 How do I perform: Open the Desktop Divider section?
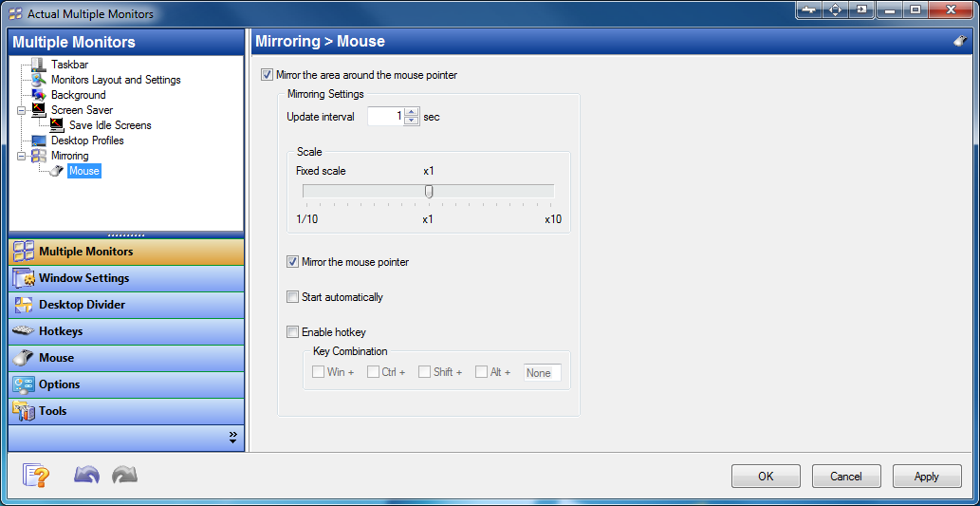point(126,305)
